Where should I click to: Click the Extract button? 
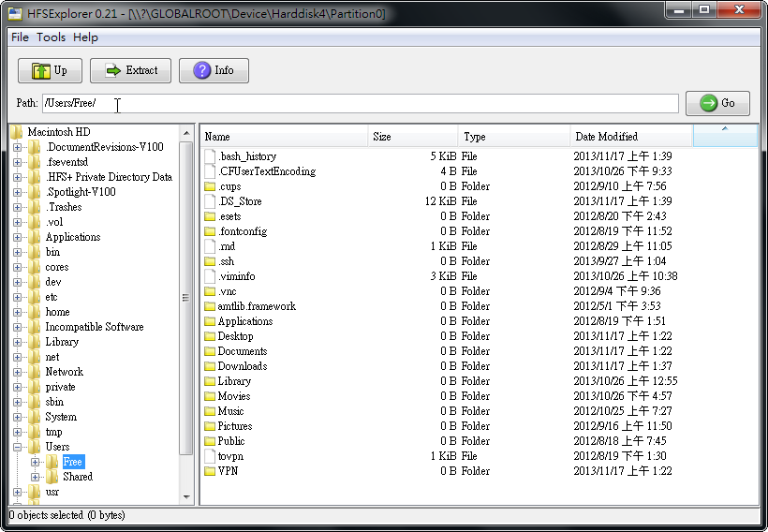[131, 70]
